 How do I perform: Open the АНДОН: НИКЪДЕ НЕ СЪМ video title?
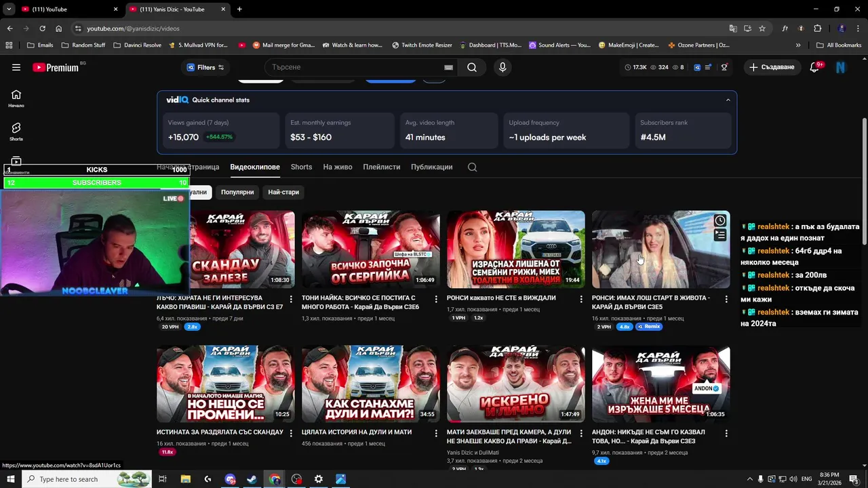pyautogui.click(x=648, y=436)
